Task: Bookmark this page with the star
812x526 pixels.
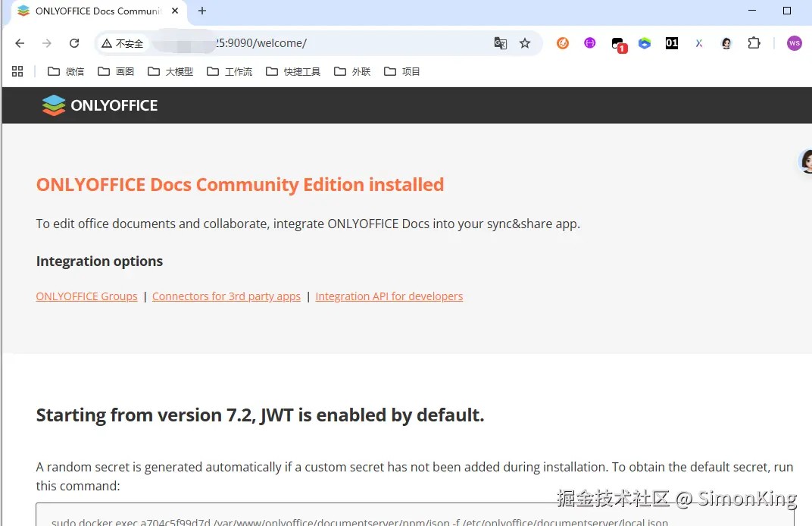Action: tap(525, 43)
